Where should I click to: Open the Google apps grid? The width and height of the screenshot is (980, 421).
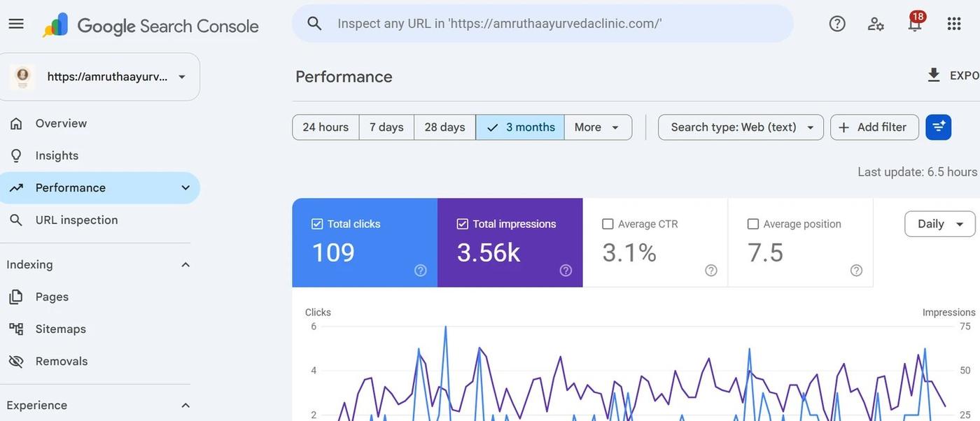[x=954, y=24]
